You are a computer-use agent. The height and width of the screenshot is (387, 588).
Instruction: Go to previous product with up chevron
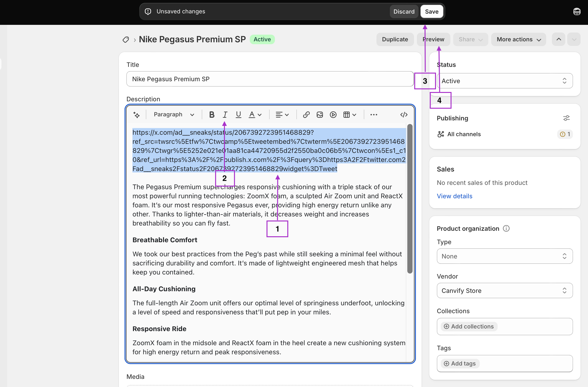(x=559, y=39)
